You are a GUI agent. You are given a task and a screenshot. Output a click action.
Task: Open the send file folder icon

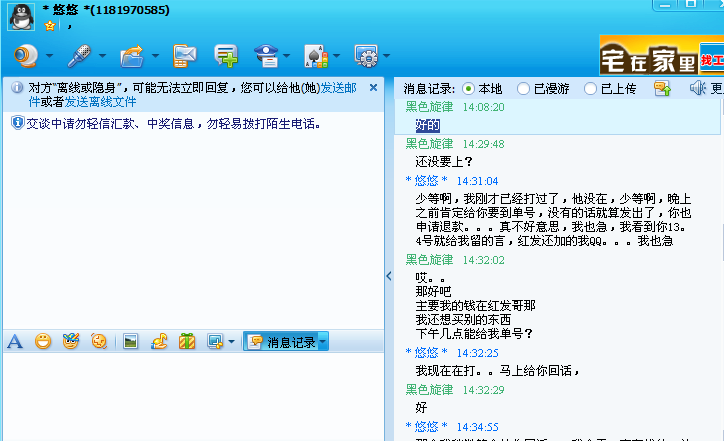(132, 56)
